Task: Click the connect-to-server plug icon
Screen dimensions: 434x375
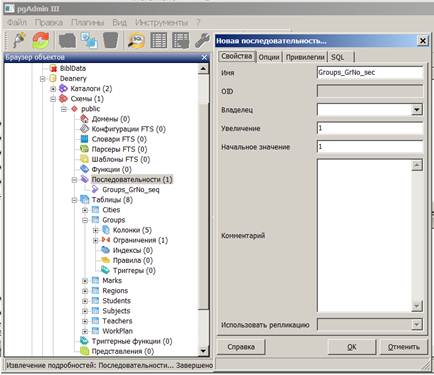Action: click(x=19, y=40)
